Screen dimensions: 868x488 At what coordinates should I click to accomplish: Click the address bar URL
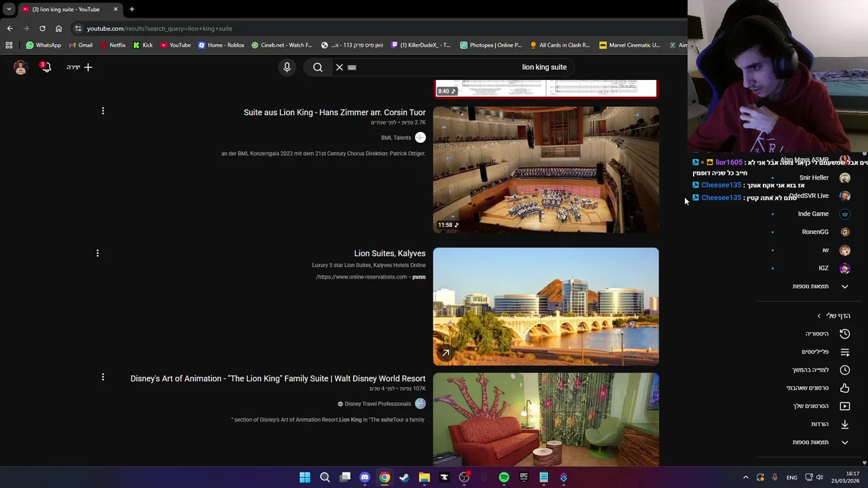(159, 28)
